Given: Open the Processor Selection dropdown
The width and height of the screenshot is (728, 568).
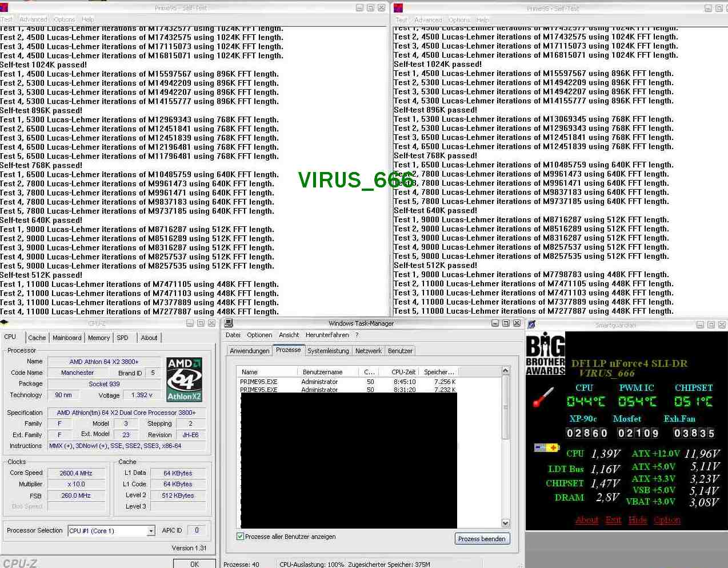Looking at the screenshot, I should pyautogui.click(x=151, y=531).
